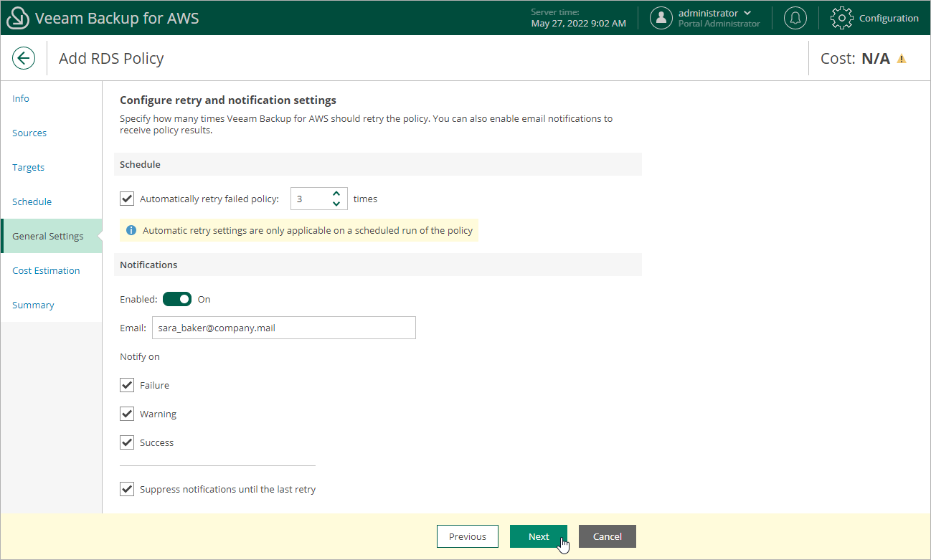Click inside the email address field
The height and width of the screenshot is (560, 931).
click(283, 328)
